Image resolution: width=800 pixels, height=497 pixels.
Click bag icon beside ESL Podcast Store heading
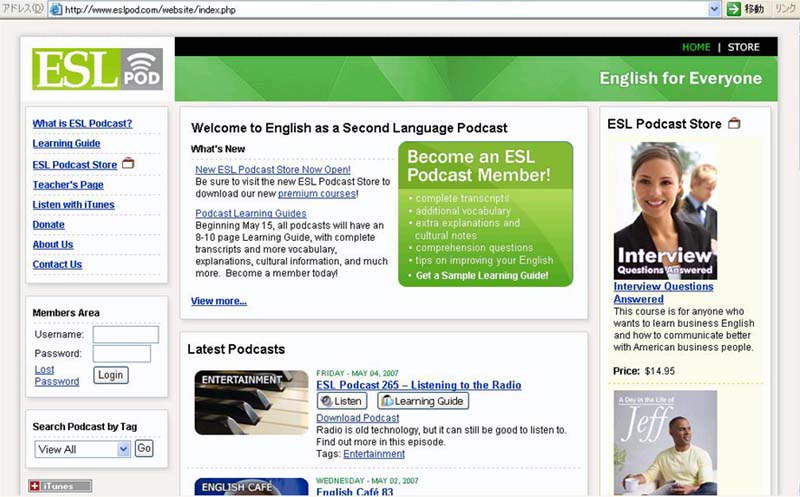click(x=734, y=123)
